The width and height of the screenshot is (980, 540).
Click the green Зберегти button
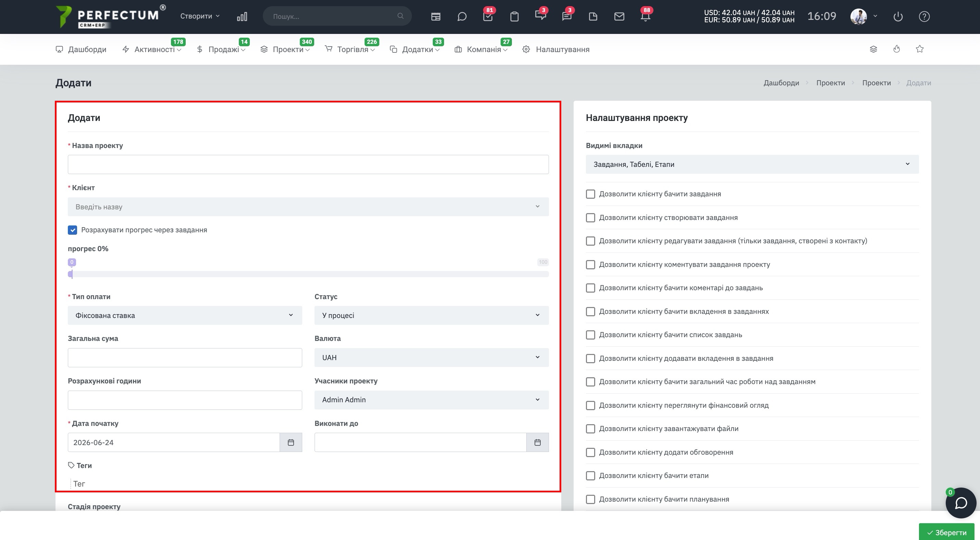(x=946, y=532)
